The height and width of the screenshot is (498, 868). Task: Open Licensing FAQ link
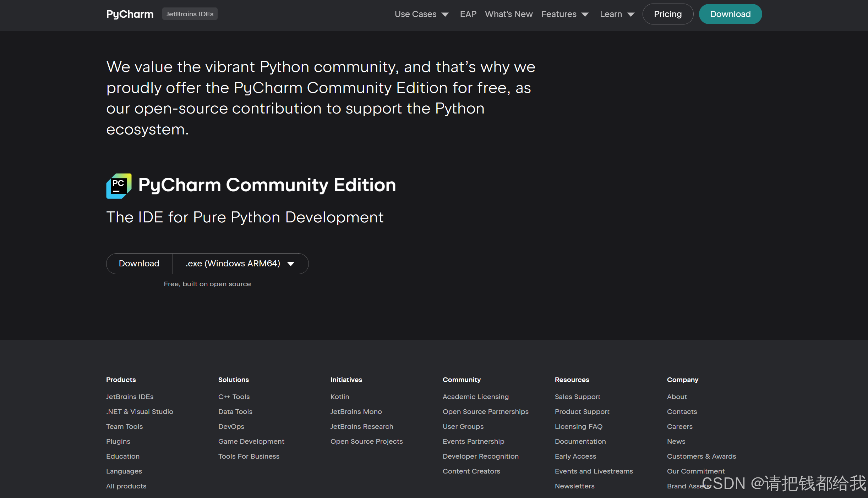pos(578,426)
